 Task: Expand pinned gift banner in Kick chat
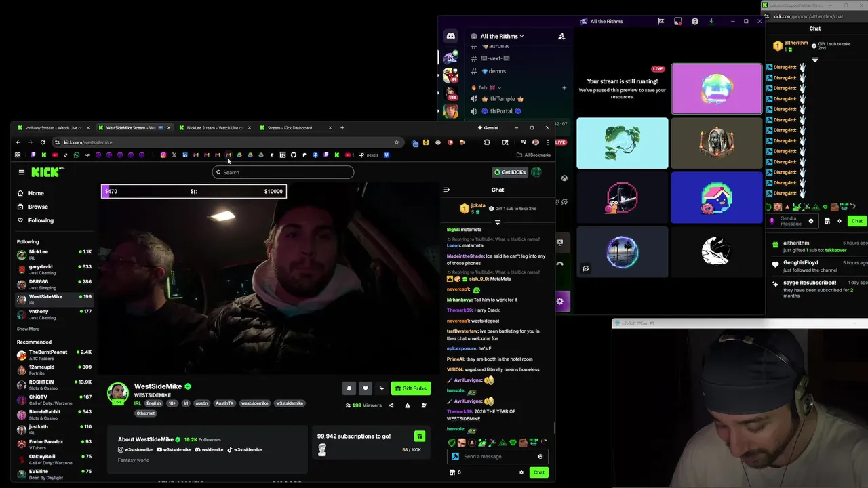tap(498, 222)
